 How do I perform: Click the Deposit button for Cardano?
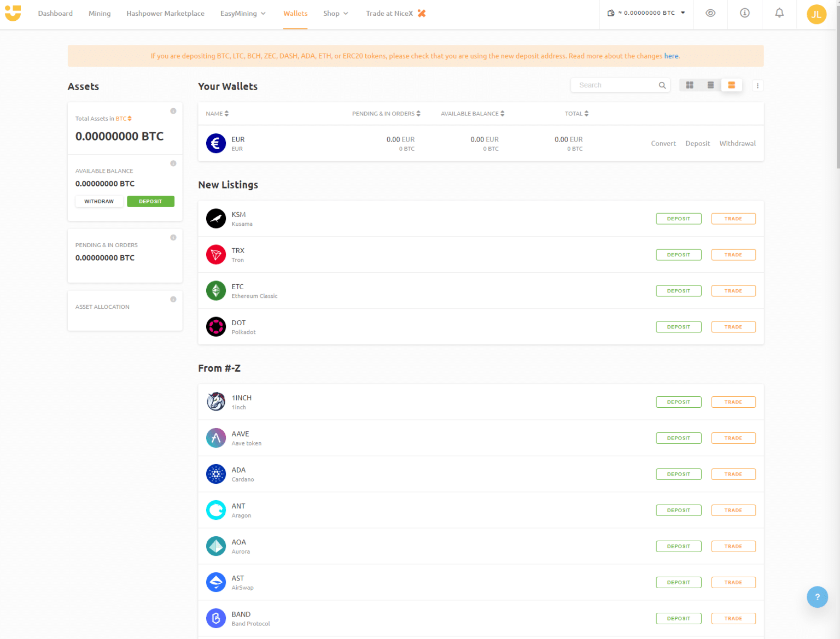[x=678, y=474]
